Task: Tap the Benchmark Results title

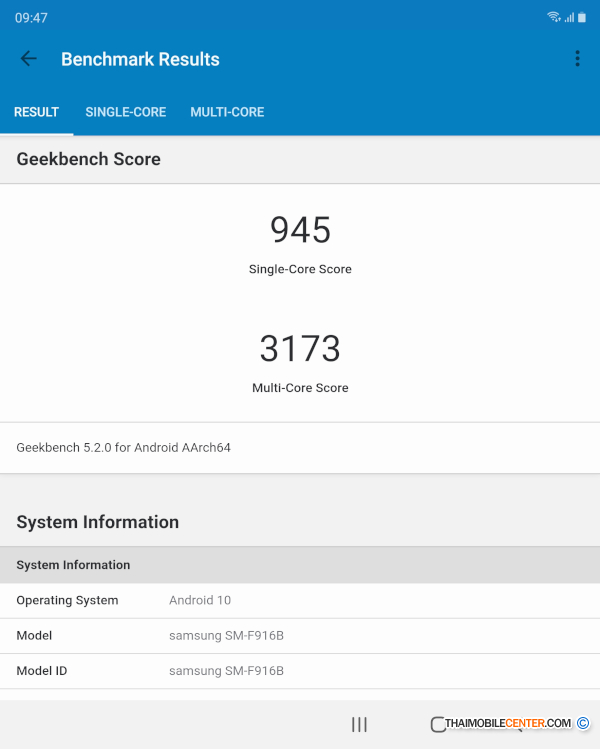Action: (x=140, y=59)
